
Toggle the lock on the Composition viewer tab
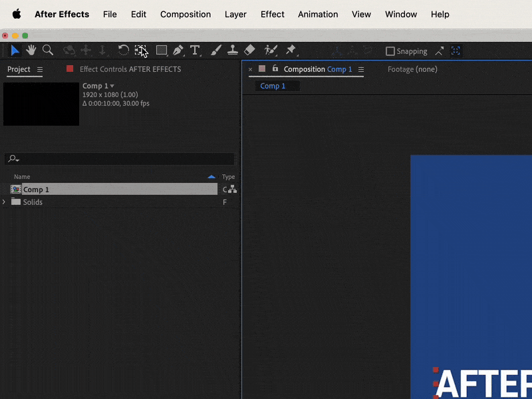point(275,68)
